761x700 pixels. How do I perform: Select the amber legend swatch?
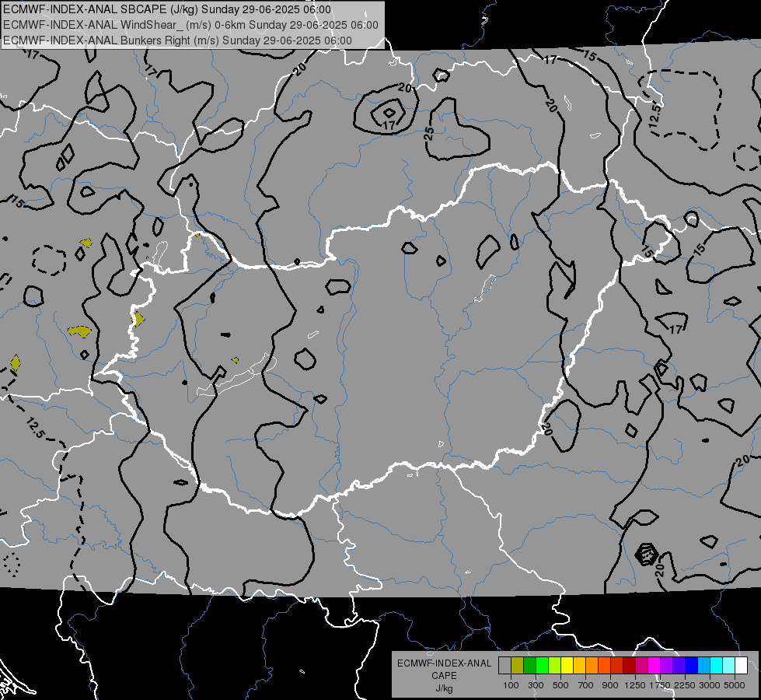tap(579, 665)
